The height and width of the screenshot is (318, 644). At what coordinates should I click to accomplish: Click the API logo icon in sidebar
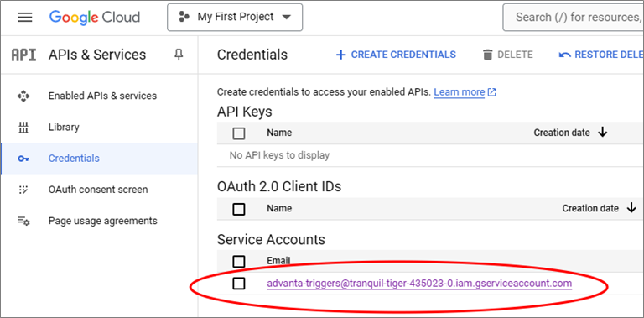point(23,55)
